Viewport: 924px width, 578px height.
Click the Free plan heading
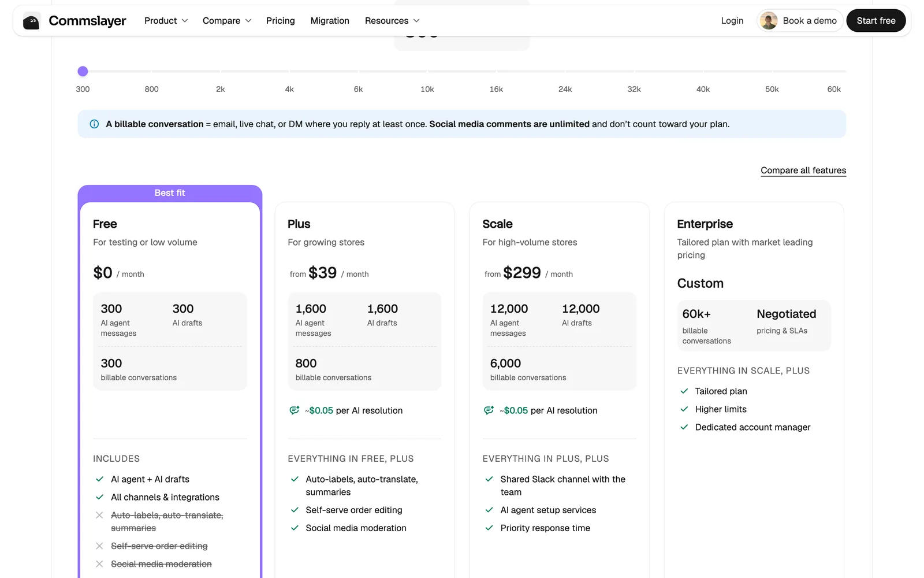105,224
